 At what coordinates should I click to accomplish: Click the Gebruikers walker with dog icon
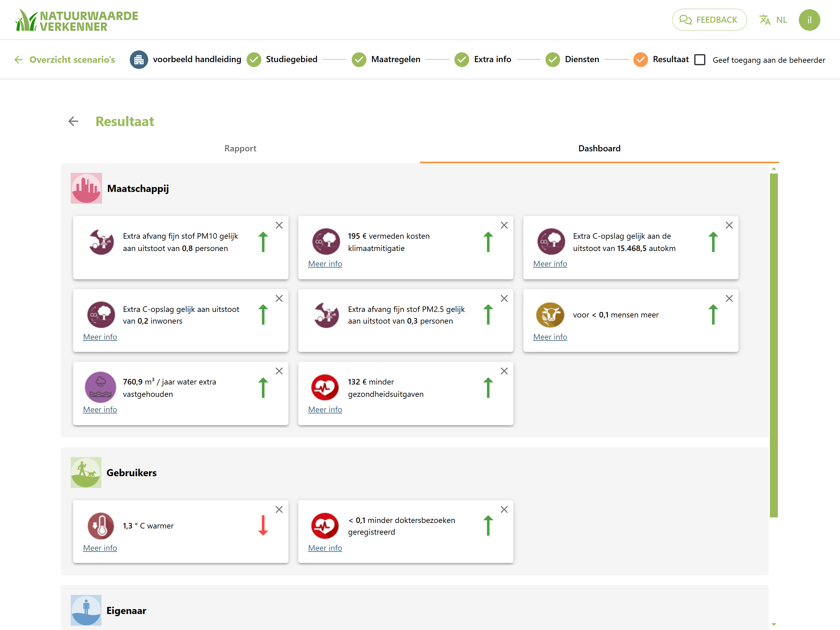[86, 472]
